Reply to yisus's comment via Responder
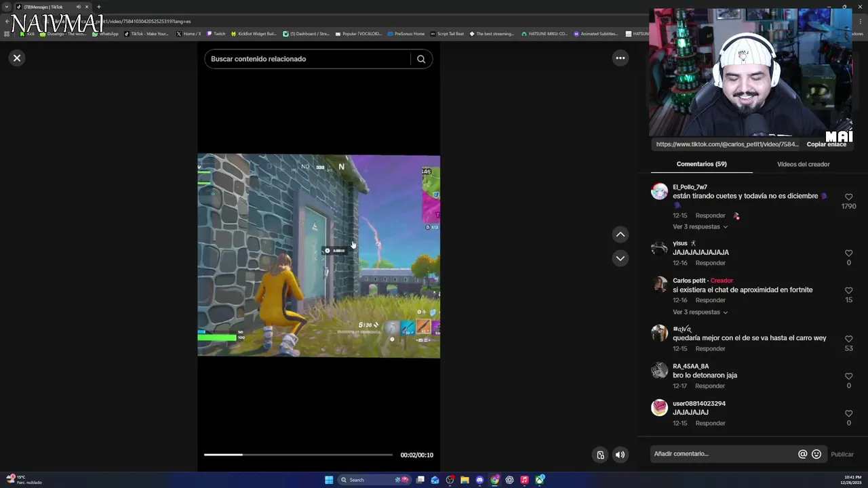Image resolution: width=868 pixels, height=488 pixels. click(710, 263)
